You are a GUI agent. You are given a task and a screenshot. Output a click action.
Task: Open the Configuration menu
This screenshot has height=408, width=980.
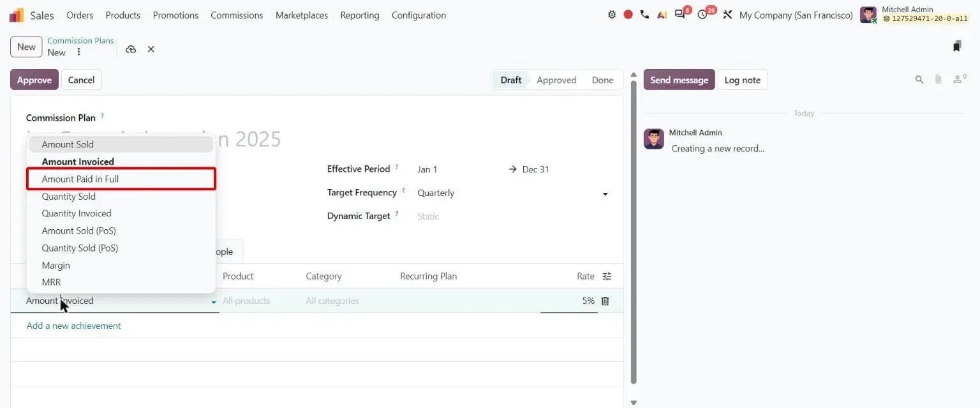coord(419,15)
